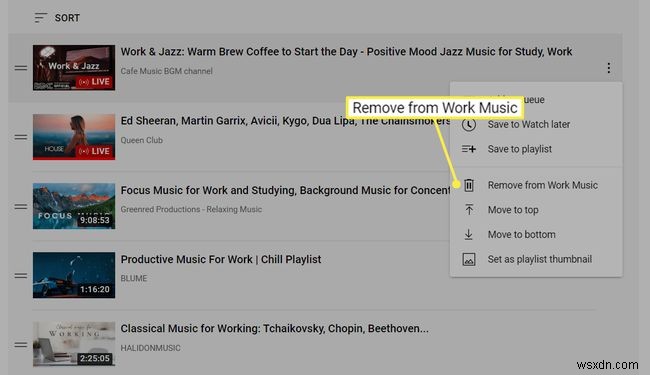Viewport: 650px width, 375px height.
Task: Open the Focus Music 9:08:53 thumbnail
Action: pyautogui.click(x=74, y=206)
